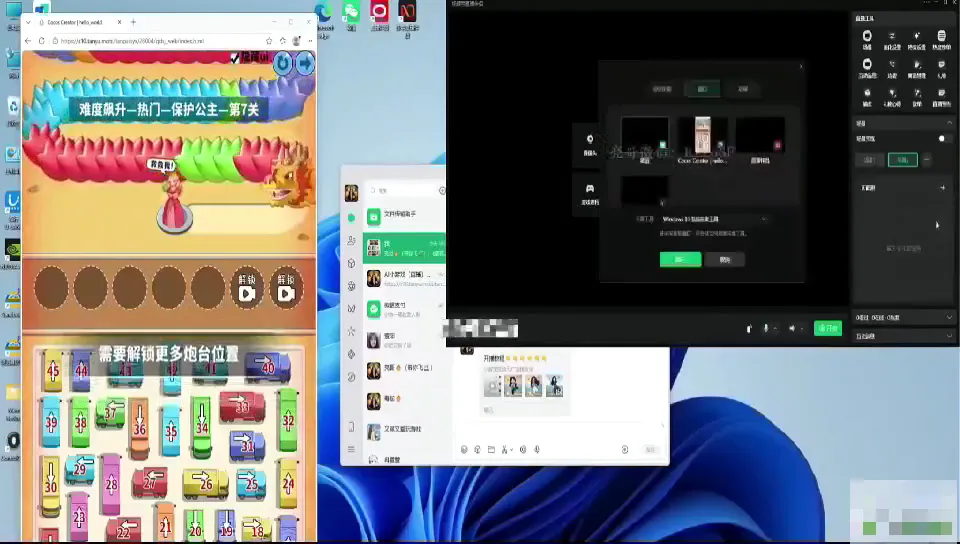Open the WeChat Channels butterfly icon
This screenshot has height=544, width=960.
(x=351, y=308)
